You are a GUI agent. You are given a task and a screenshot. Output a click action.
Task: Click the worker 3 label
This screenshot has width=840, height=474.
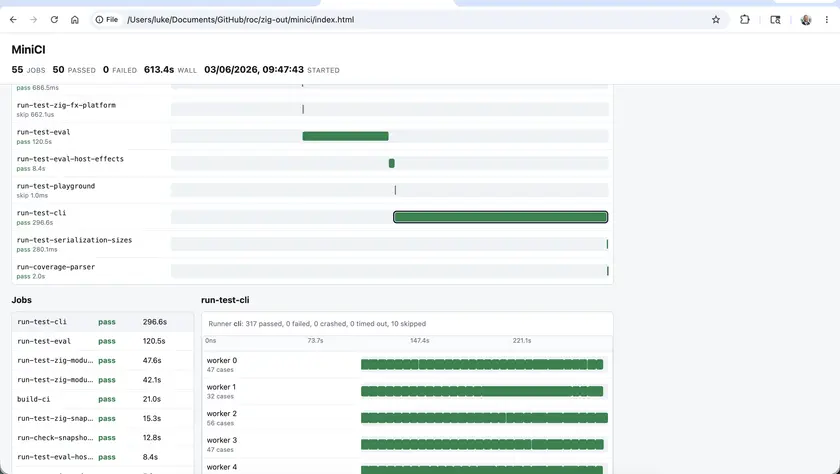222,440
